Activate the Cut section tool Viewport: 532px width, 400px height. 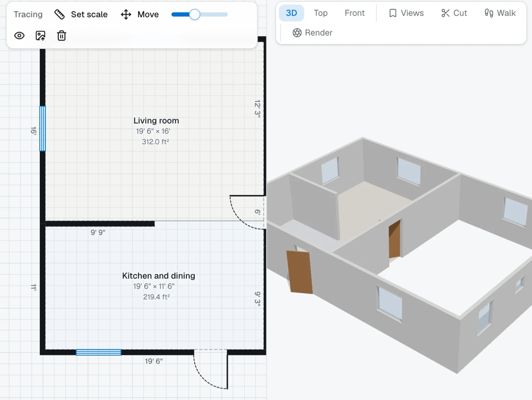click(454, 13)
